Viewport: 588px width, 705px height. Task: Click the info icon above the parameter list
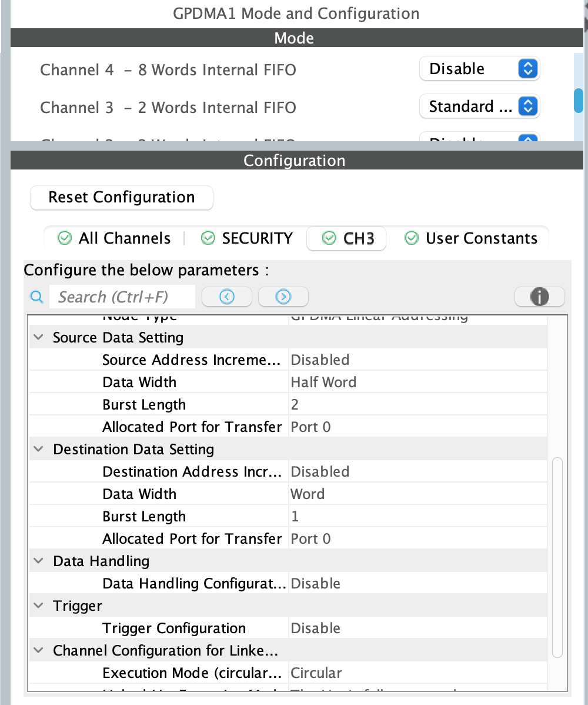539,297
